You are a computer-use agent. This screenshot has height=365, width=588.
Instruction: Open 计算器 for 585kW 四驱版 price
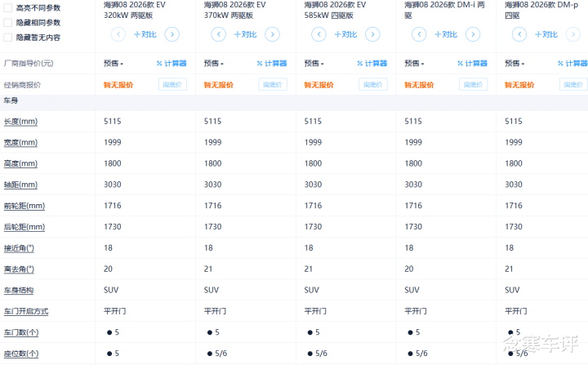[372, 64]
